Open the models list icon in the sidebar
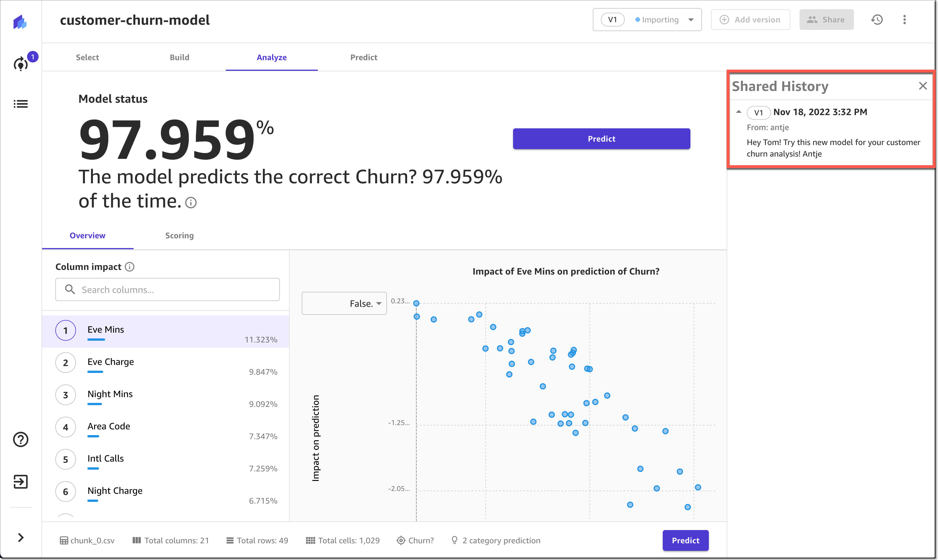 click(21, 104)
